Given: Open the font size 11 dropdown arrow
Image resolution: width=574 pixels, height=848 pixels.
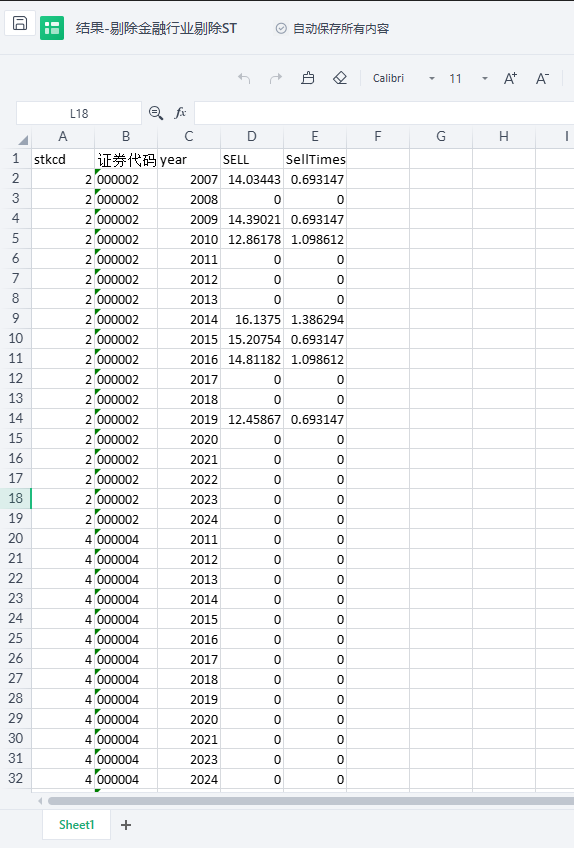Looking at the screenshot, I should (485, 78).
